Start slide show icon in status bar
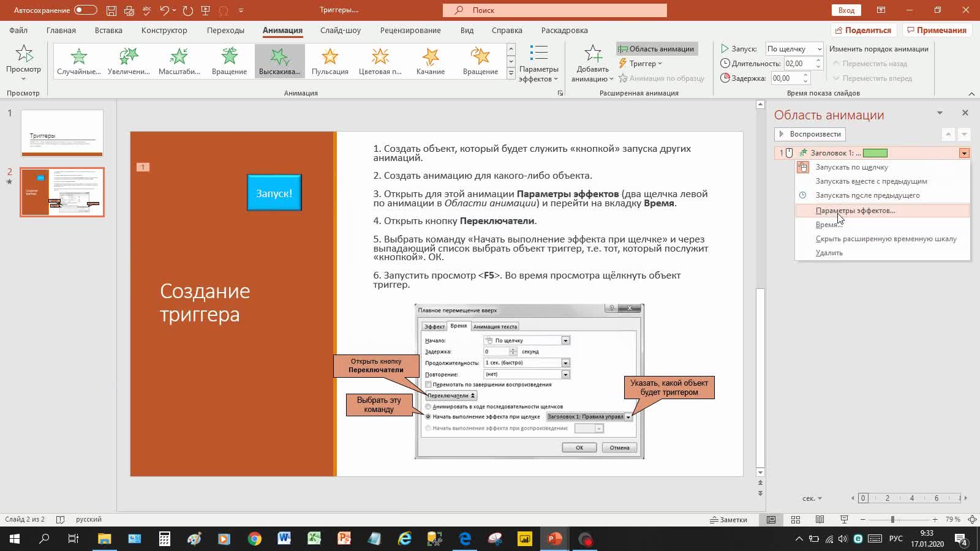Screen dimensions: 980x551 844,520
